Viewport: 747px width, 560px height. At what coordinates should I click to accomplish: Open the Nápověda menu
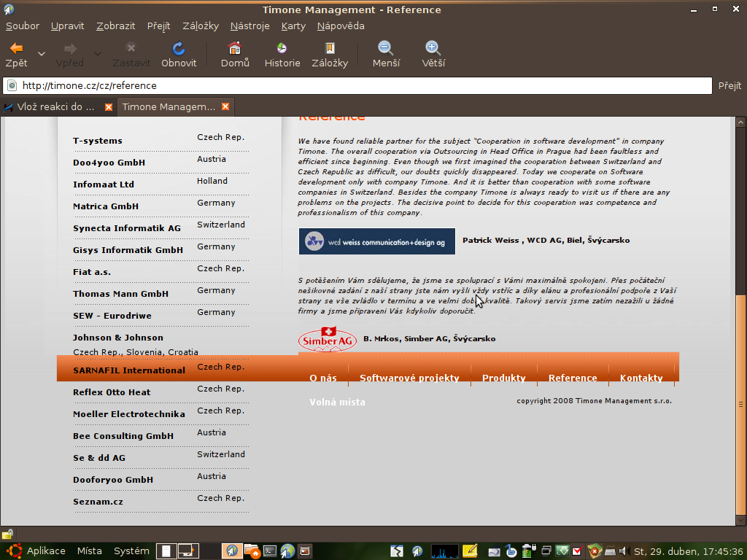tap(341, 26)
